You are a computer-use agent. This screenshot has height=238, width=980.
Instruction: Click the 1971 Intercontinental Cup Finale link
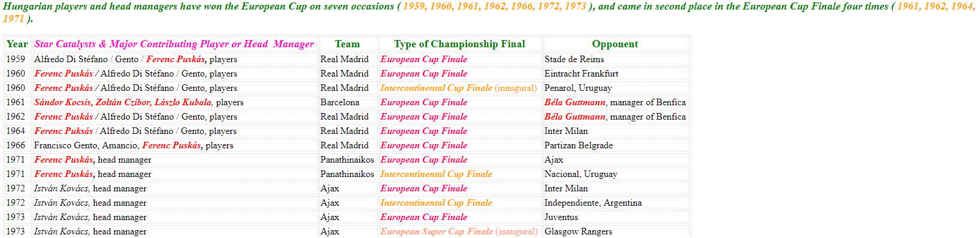[436, 174]
